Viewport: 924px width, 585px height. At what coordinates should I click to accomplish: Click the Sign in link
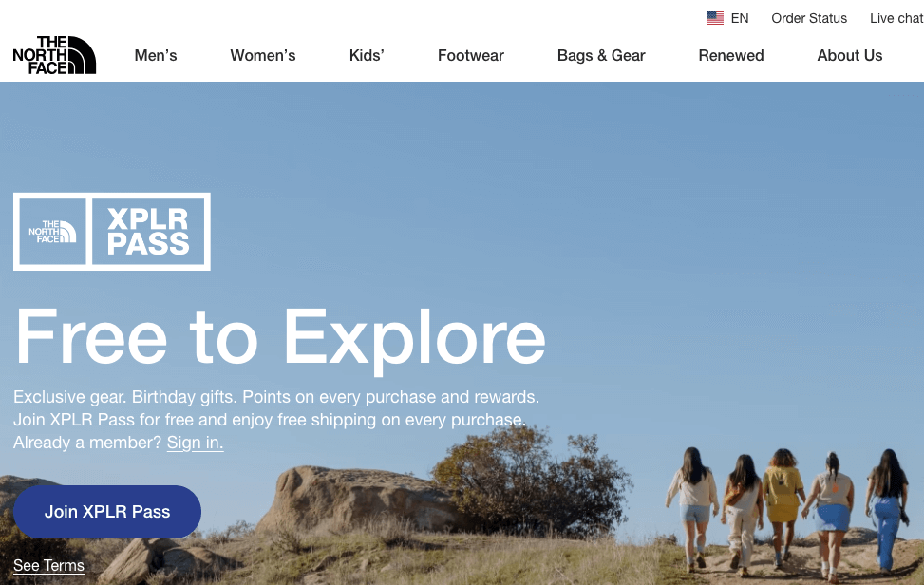[x=195, y=443]
